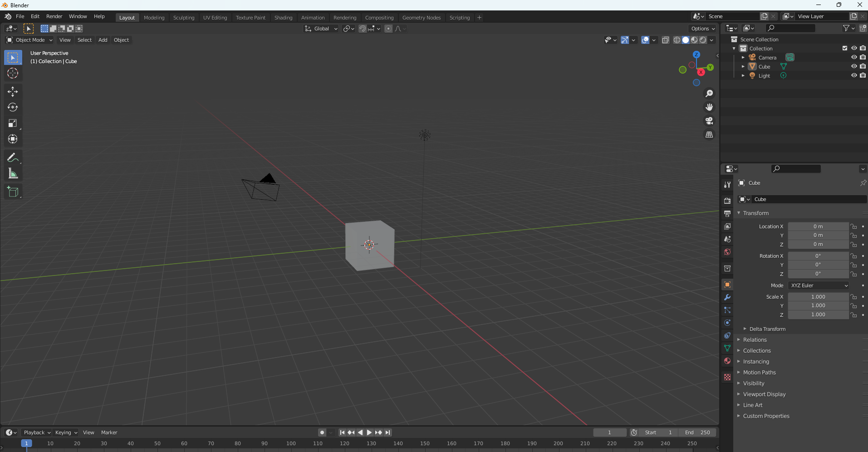
Task: Expand the Viewport Display section
Action: pyautogui.click(x=764, y=394)
